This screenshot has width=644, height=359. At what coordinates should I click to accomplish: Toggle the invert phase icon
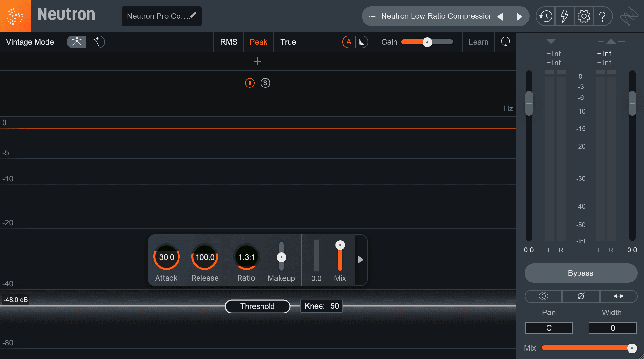coord(581,296)
